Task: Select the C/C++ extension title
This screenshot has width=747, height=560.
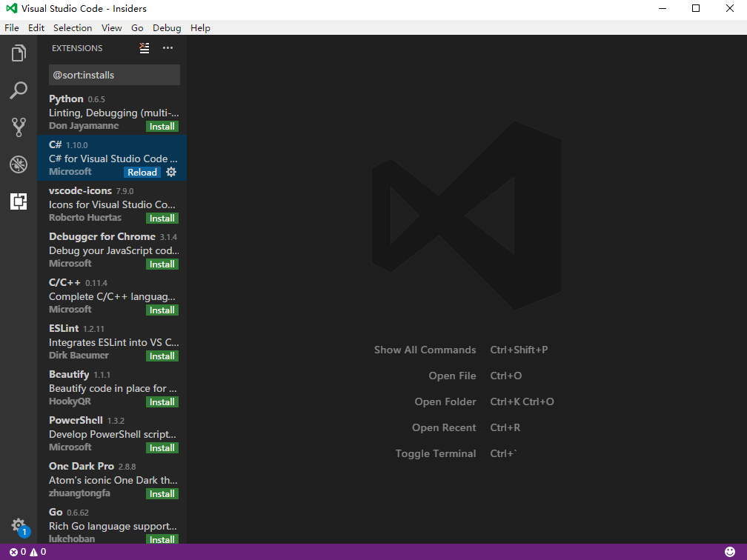Action: (x=64, y=282)
